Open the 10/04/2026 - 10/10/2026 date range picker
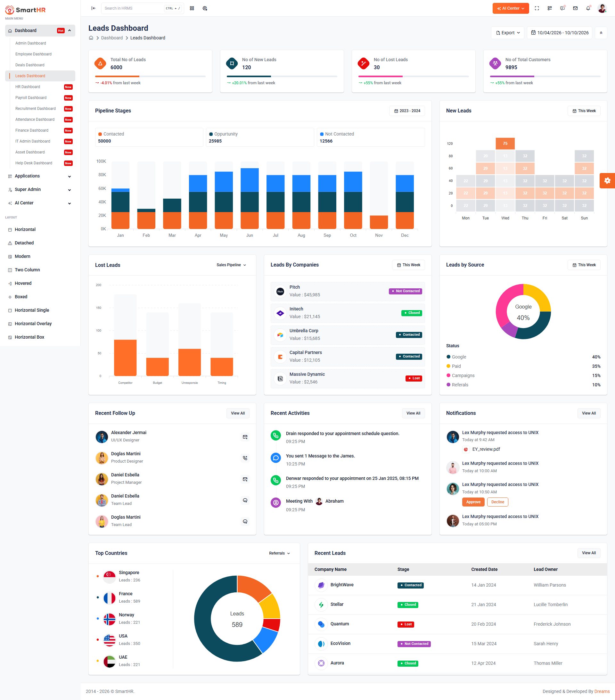This screenshot has height=700, width=615. click(x=559, y=33)
